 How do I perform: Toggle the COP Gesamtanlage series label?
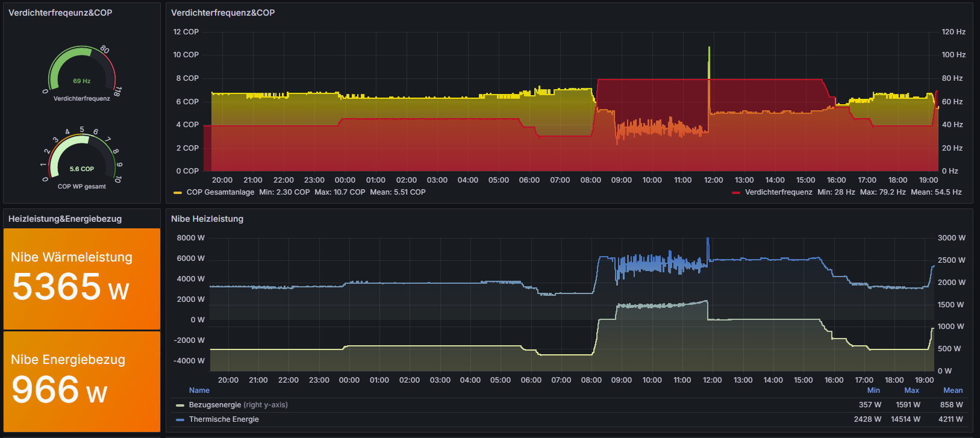tap(220, 192)
